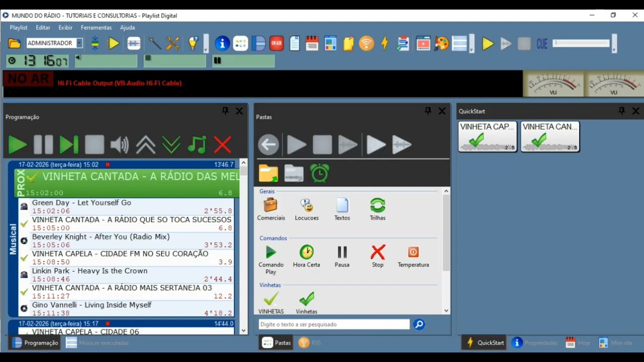
Task: Open the Comerciais briefcase folder
Action: (x=271, y=209)
